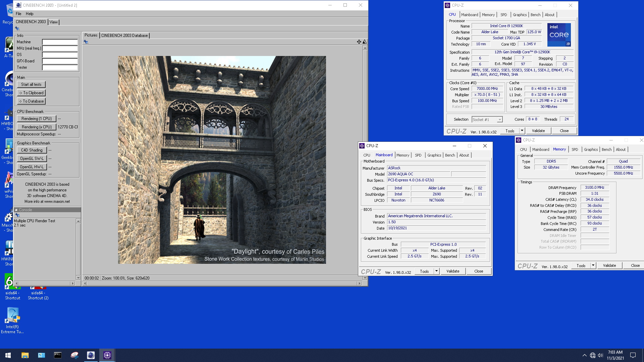644x362 pixels.
Task: Click Start all tests button
Action: [x=31, y=84]
